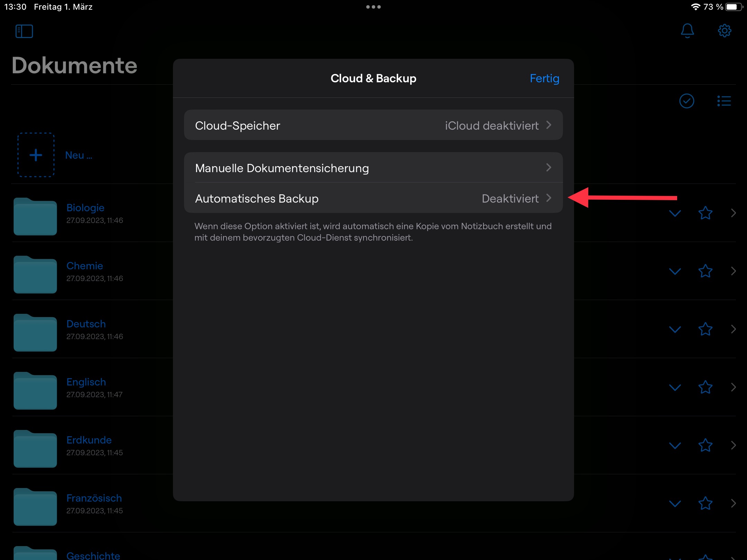Viewport: 747px width, 560px height.
Task: Switch to list view icon
Action: click(x=724, y=101)
